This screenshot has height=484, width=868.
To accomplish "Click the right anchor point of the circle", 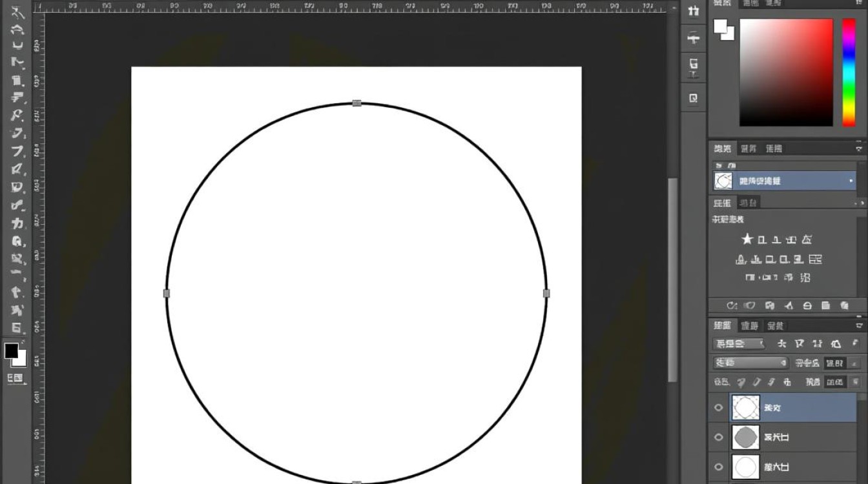I will (546, 293).
